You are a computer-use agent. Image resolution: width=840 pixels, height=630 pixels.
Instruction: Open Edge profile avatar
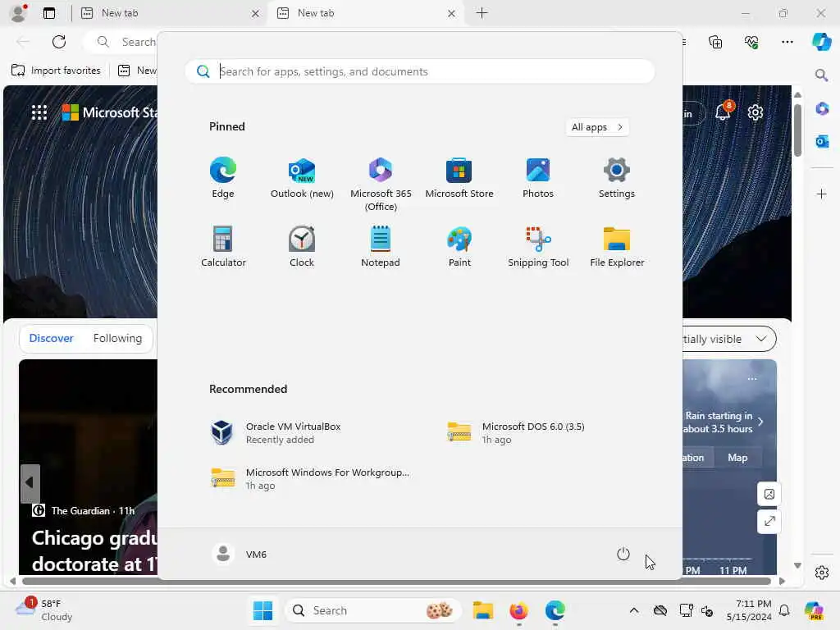(18, 13)
